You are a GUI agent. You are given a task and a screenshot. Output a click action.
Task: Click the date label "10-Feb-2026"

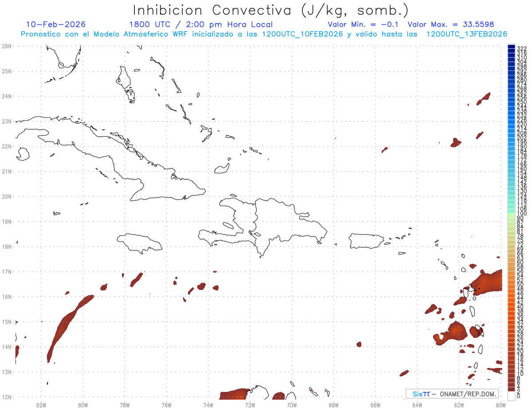click(x=56, y=24)
